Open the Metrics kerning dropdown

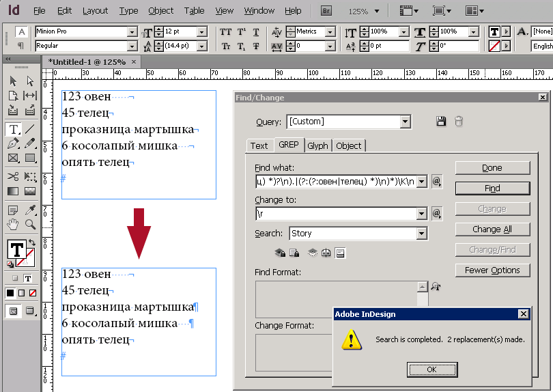pyautogui.click(x=330, y=31)
